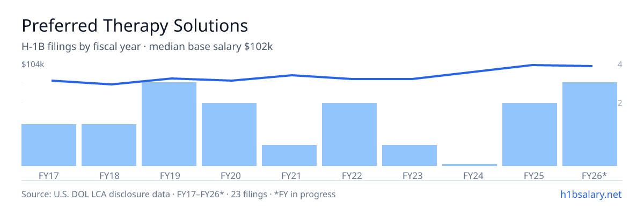Select the FY25 filings bar
This screenshot has width=644, height=215.
click(x=530, y=134)
